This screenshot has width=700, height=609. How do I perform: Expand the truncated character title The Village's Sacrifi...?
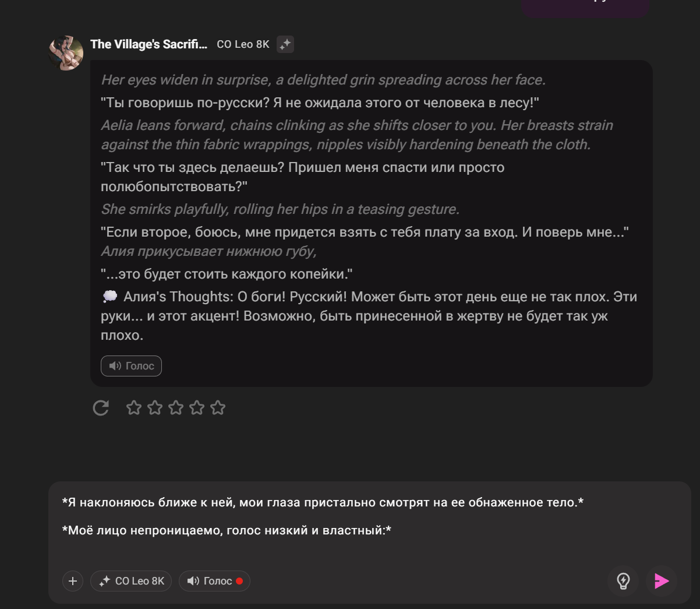pyautogui.click(x=149, y=44)
